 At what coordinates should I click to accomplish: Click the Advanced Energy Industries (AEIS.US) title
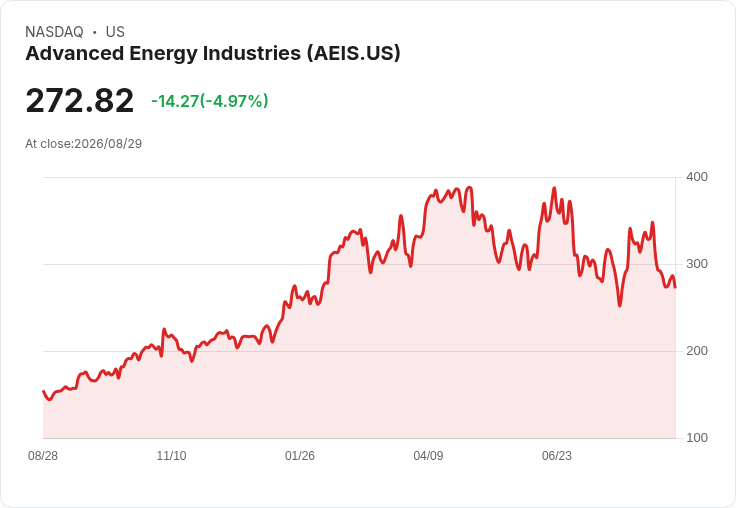point(213,54)
